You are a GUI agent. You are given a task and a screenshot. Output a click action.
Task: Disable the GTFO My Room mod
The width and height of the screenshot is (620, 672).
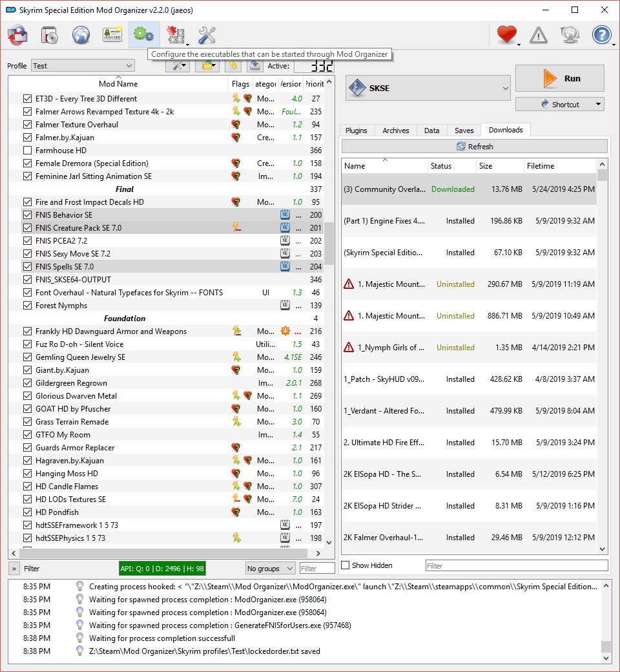27,435
